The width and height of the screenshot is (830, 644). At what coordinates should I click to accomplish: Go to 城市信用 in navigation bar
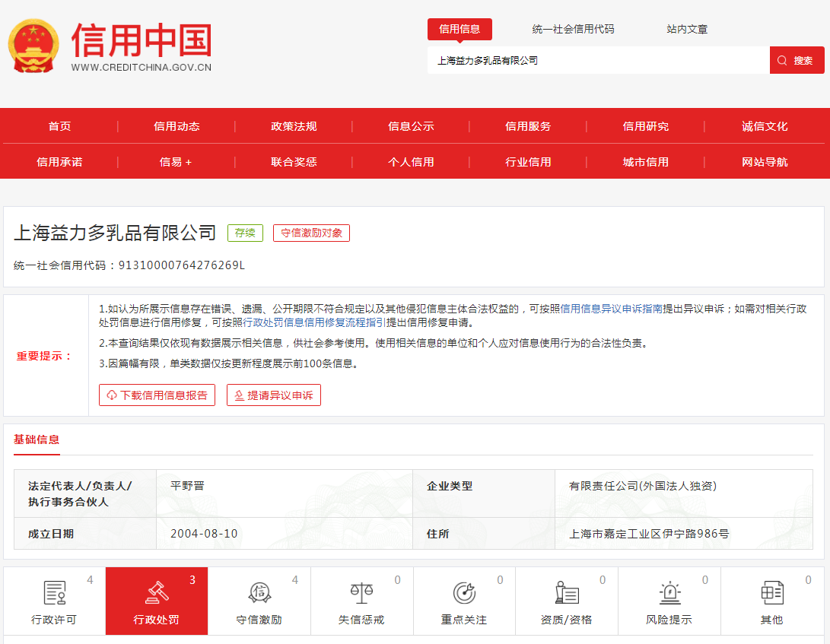point(645,162)
